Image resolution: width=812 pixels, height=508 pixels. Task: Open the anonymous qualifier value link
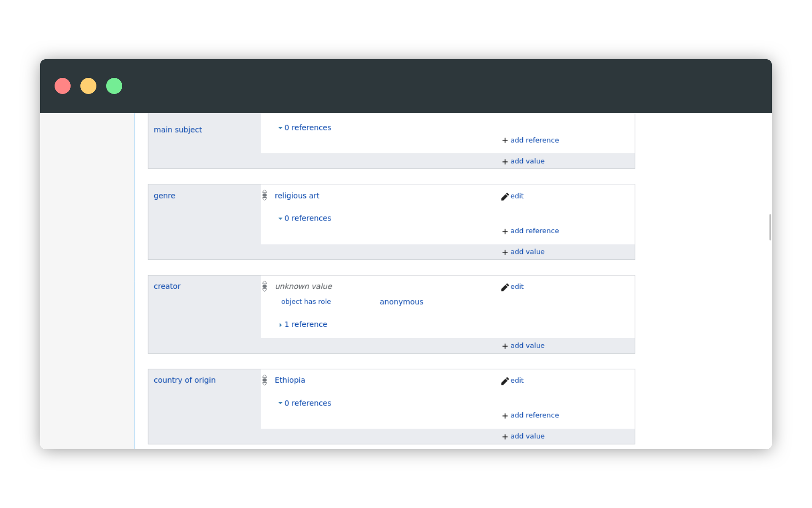401,302
